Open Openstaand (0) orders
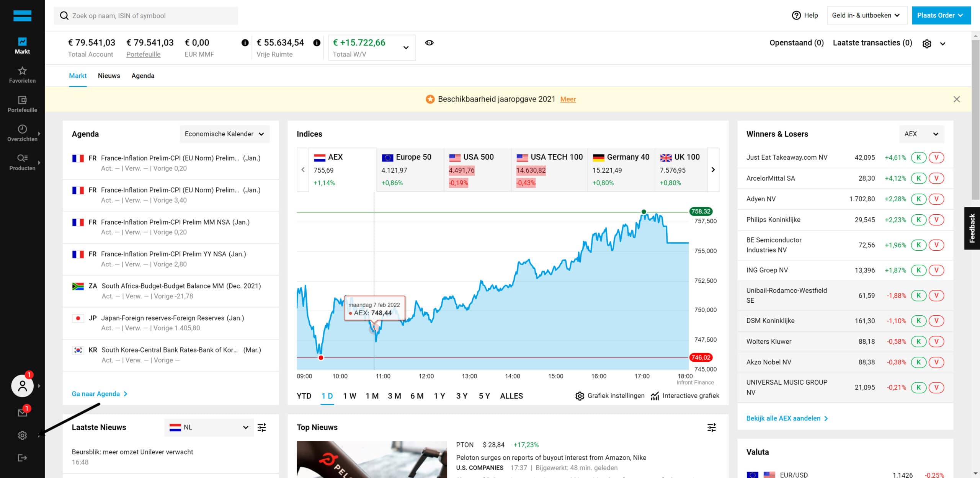Screen dimensions: 980x478 coord(797,43)
